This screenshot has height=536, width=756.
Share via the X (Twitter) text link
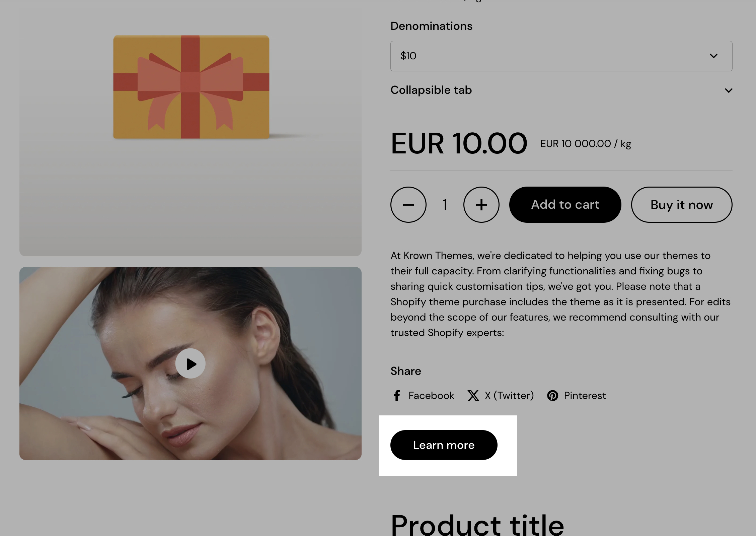tap(509, 396)
